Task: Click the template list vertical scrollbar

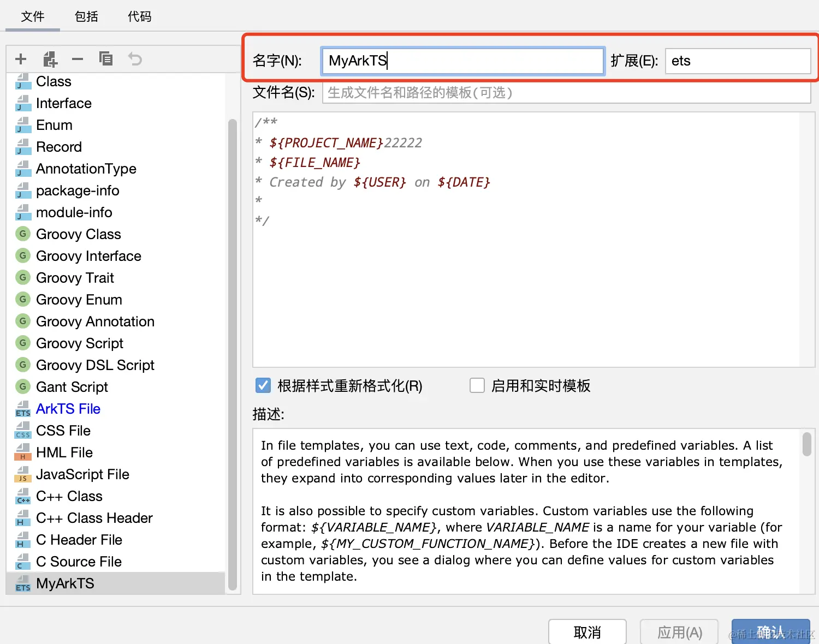Action: [x=233, y=355]
